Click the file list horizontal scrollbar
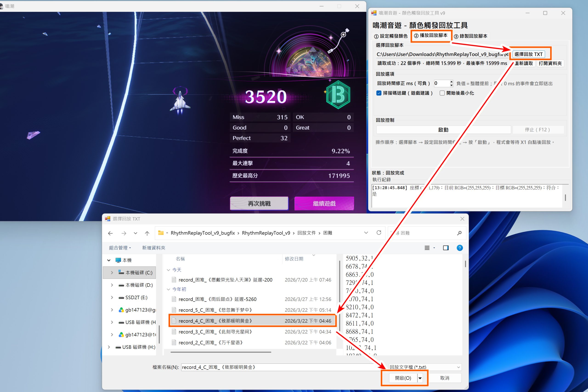588x392 pixels. [x=221, y=352]
